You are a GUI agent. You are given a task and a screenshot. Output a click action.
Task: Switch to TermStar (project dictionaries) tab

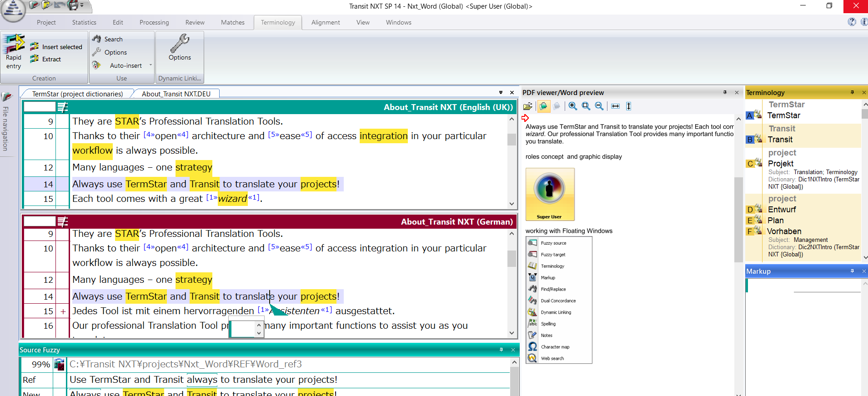[77, 94]
